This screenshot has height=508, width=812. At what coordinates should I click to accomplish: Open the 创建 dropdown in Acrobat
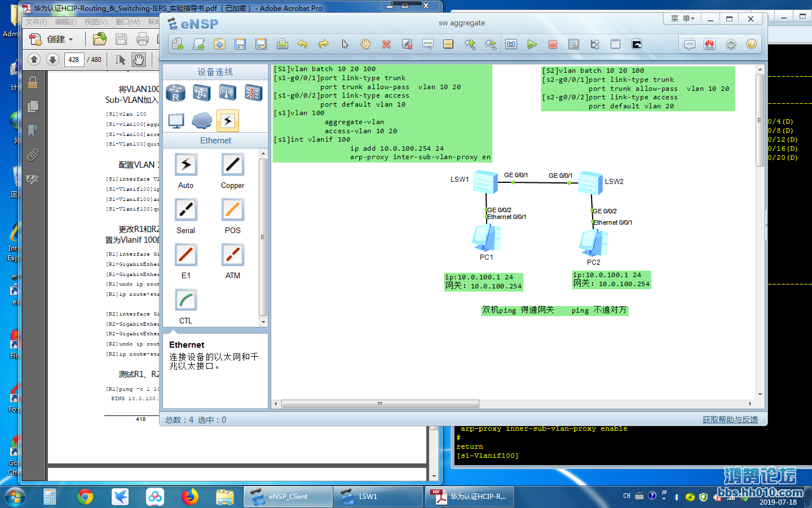(x=51, y=40)
